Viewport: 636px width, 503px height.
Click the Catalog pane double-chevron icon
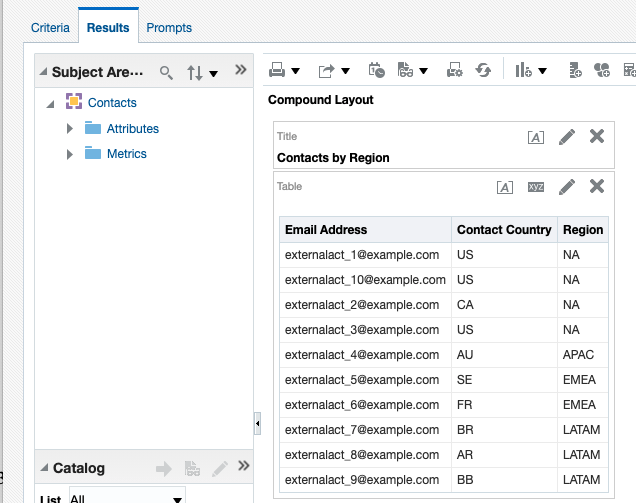click(x=243, y=465)
